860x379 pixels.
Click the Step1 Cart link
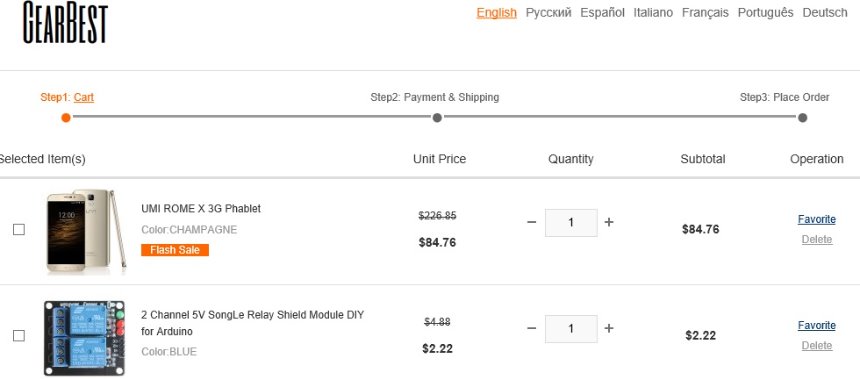[84, 98]
